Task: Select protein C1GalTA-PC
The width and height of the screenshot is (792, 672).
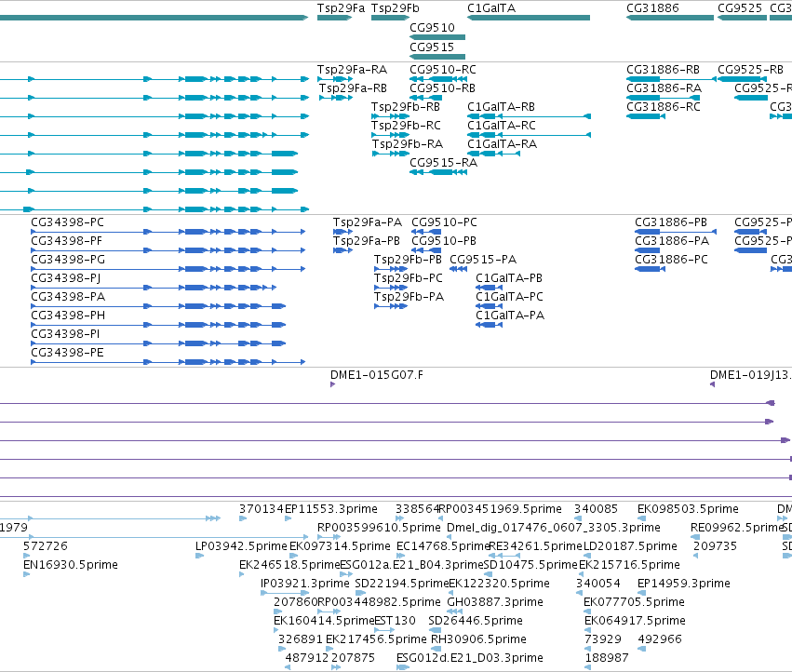Action: tap(489, 306)
